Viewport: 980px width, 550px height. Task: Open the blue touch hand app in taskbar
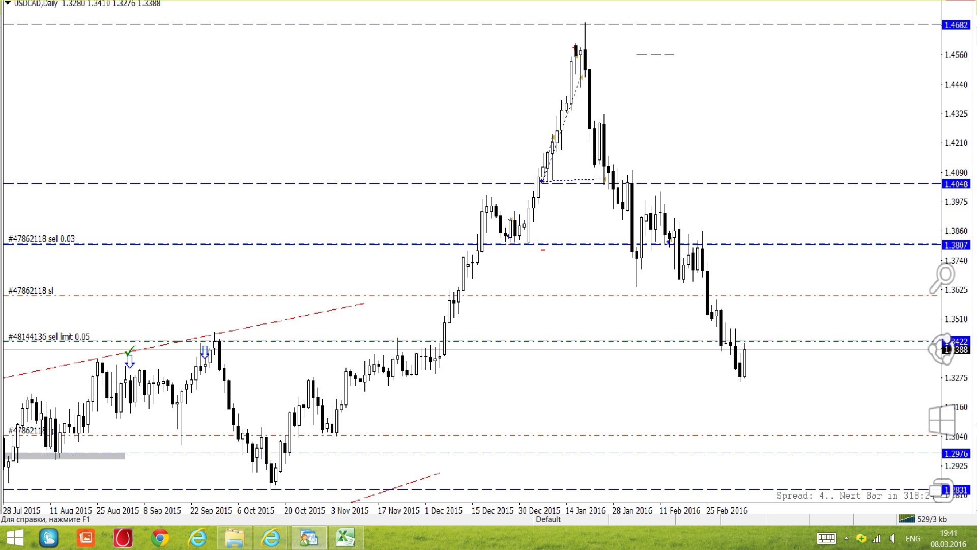(49, 538)
